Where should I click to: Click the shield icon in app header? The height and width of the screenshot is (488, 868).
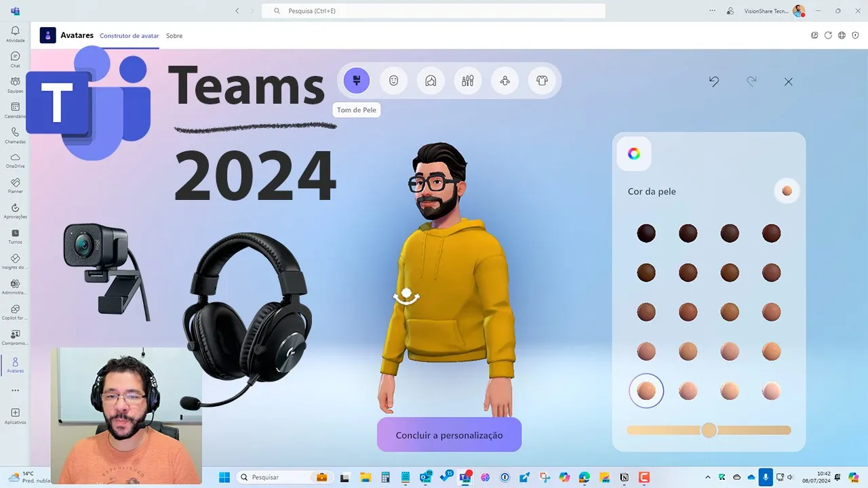(855, 35)
